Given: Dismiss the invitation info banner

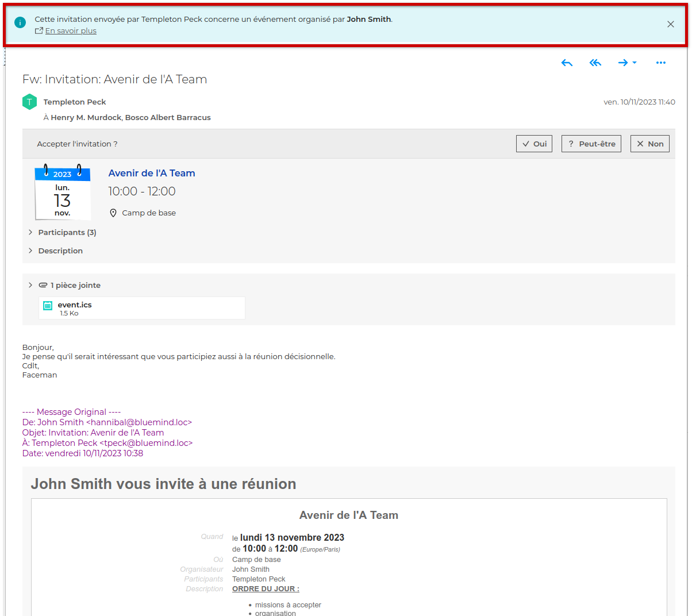Looking at the screenshot, I should point(670,24).
